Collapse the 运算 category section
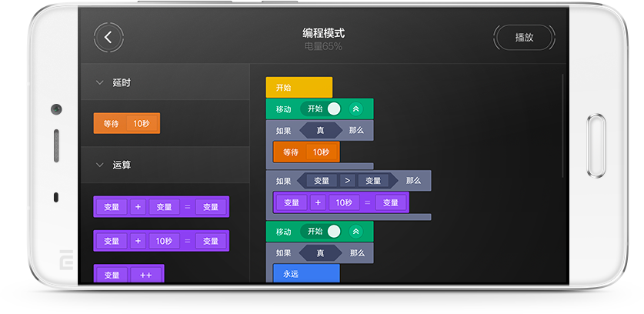The height and width of the screenshot is (314, 644). (x=99, y=165)
